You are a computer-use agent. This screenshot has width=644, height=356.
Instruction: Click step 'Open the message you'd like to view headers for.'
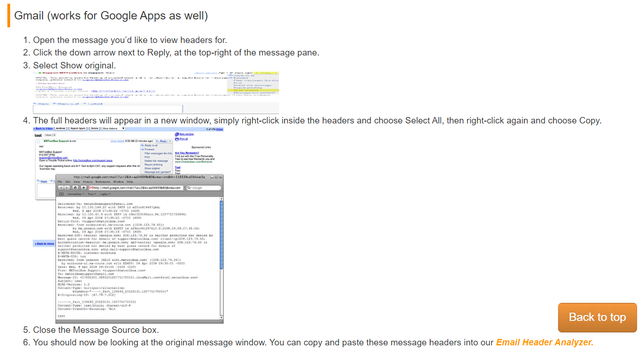(x=130, y=40)
